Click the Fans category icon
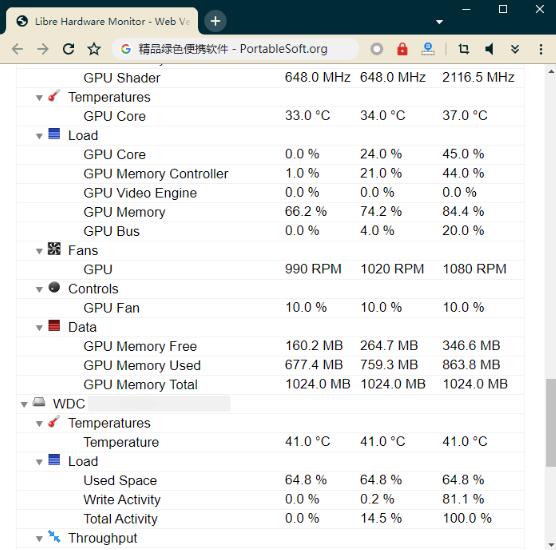The height and width of the screenshot is (550, 556). (x=54, y=249)
